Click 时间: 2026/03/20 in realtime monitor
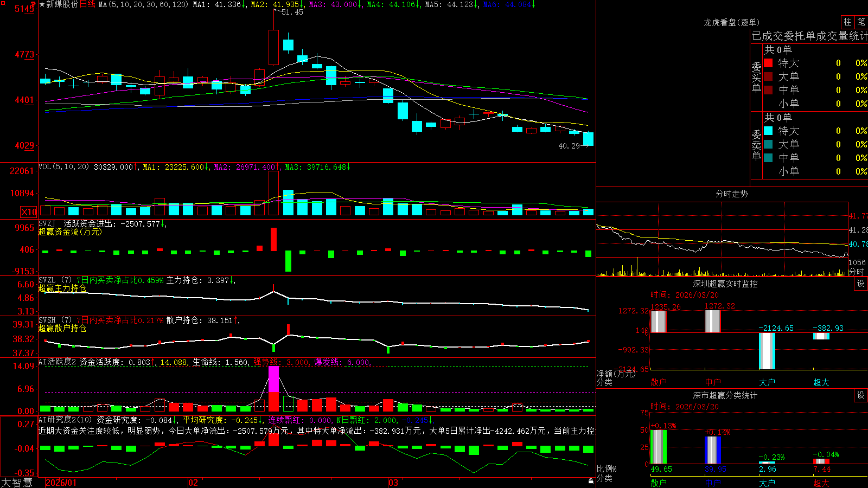 (x=684, y=295)
